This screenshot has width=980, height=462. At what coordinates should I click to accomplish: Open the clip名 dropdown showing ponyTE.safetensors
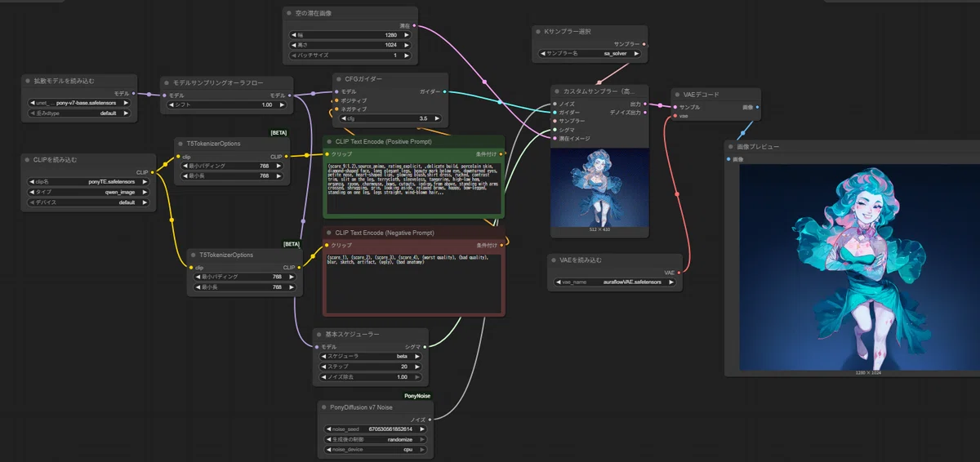(x=88, y=182)
